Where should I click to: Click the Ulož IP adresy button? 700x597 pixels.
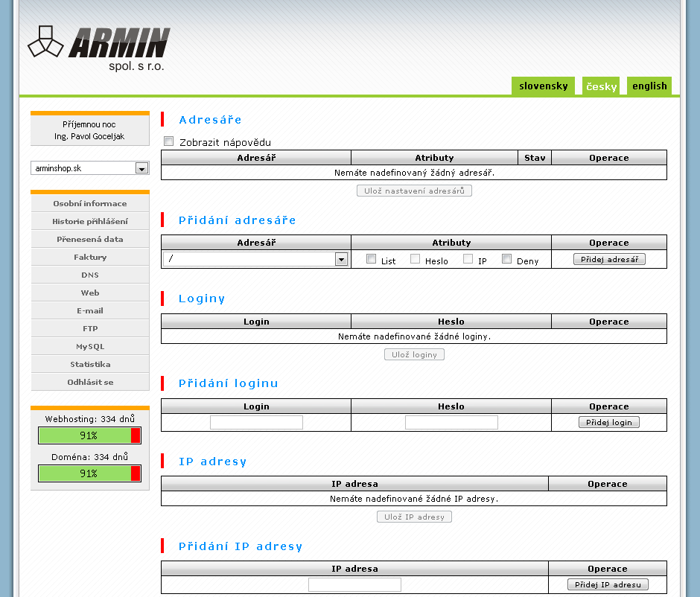click(414, 517)
